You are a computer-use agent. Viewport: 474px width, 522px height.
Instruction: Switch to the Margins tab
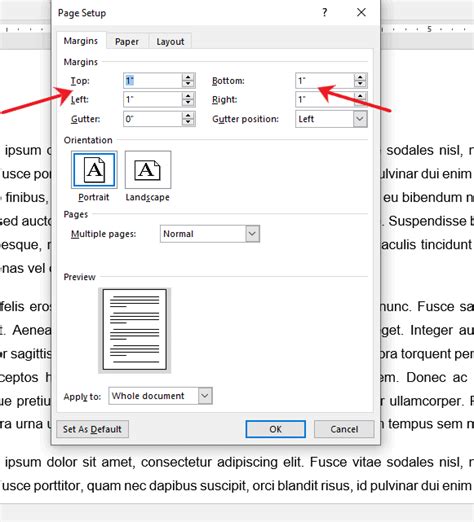click(x=81, y=41)
